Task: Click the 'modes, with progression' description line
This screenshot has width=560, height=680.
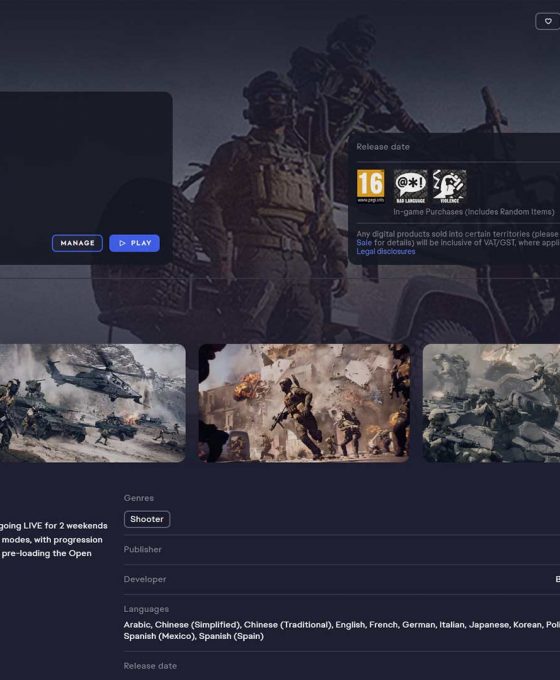Action: click(52, 539)
